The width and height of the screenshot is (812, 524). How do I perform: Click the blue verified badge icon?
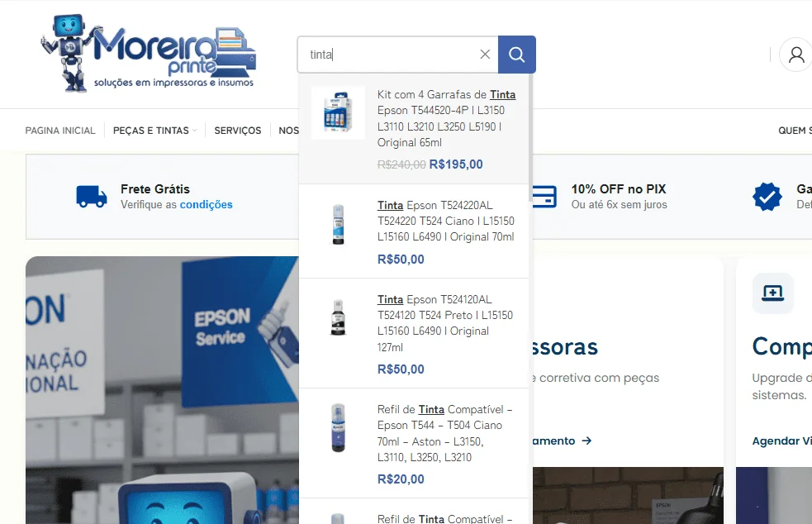pos(767,197)
